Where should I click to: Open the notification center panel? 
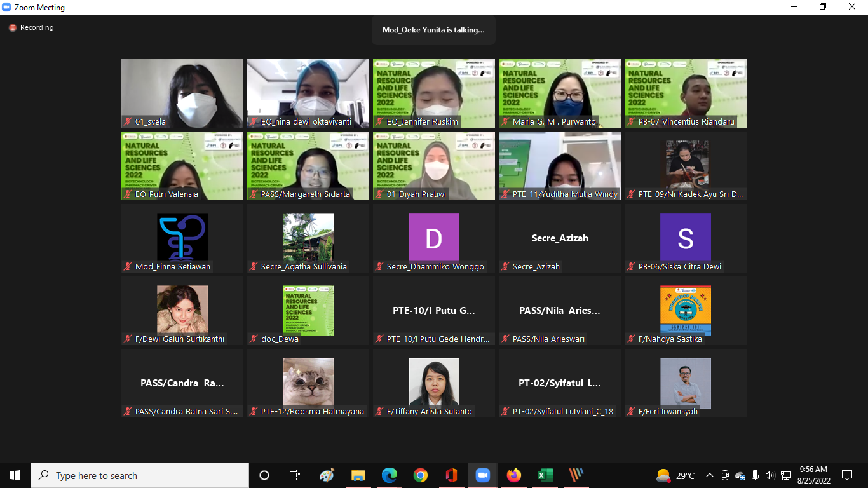coord(847,475)
